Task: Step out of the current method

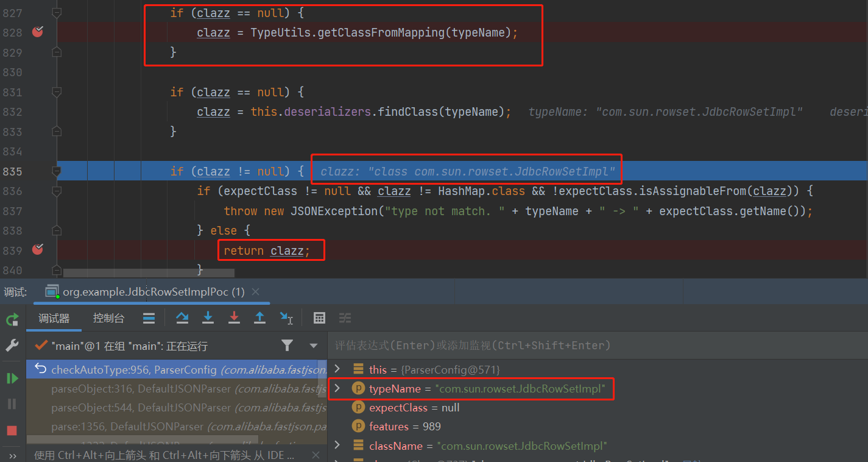Action: (259, 318)
